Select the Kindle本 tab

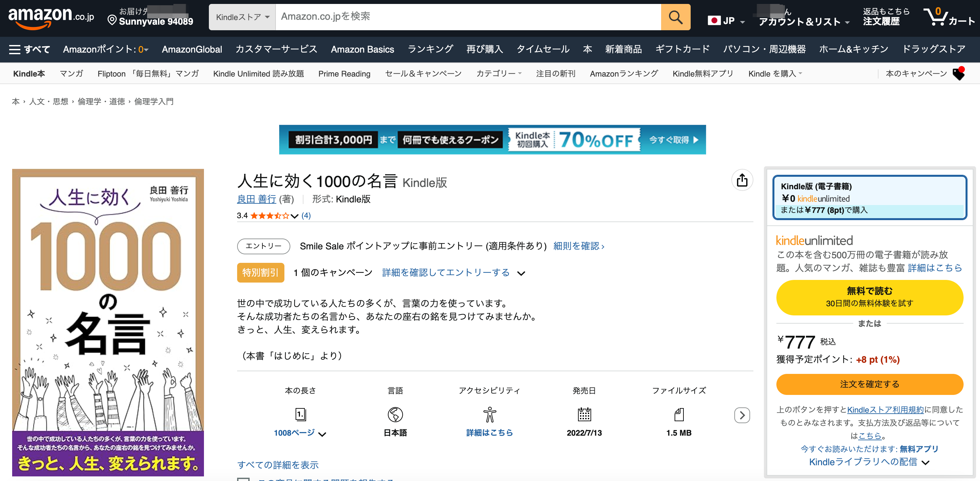click(x=29, y=74)
